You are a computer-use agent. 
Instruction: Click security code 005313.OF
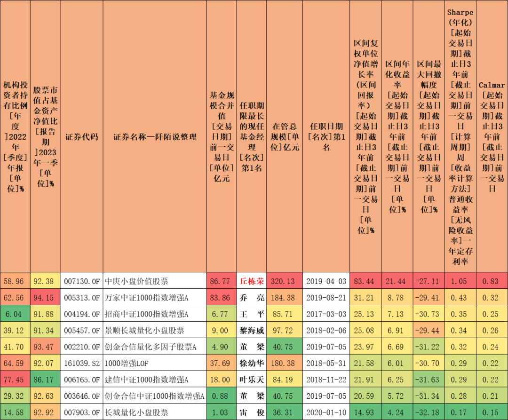point(82,298)
